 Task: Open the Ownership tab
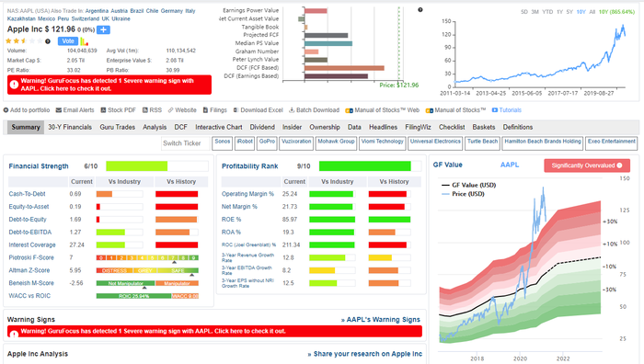[325, 127]
